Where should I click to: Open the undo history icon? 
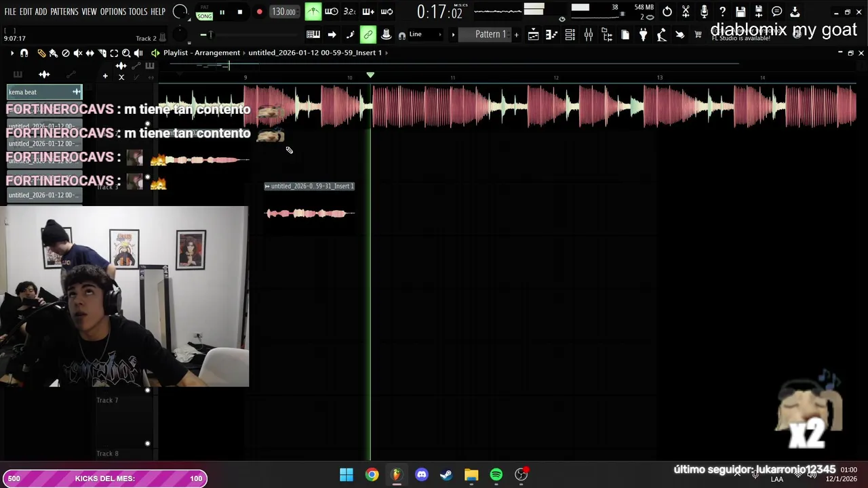pos(667,12)
